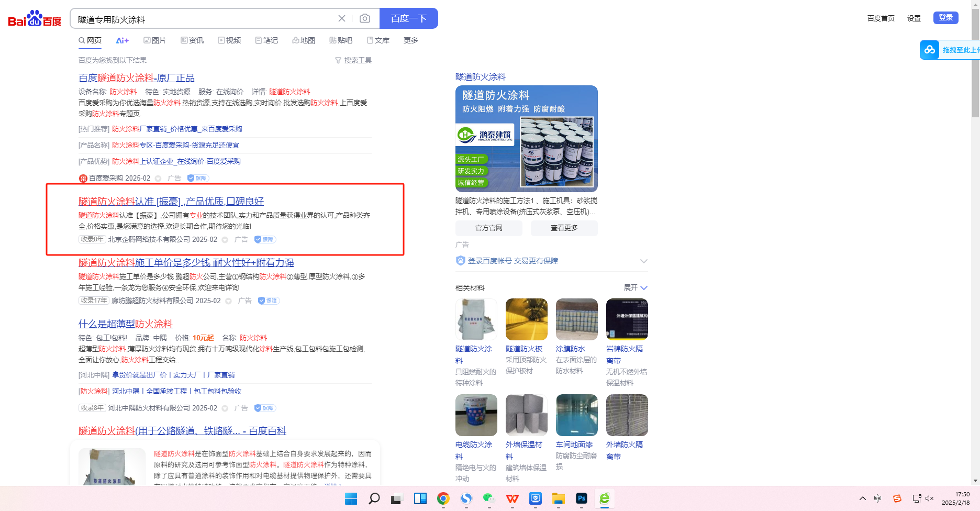Open Windows taskbar search
This screenshot has height=511, width=980.
tap(374, 498)
